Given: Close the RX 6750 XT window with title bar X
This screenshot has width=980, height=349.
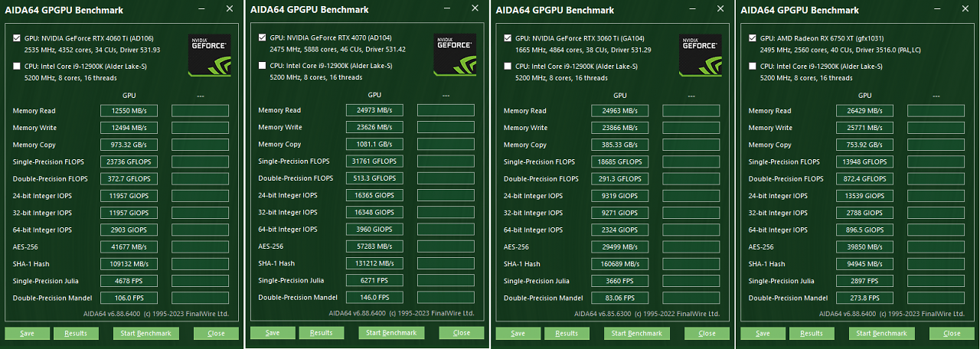Looking at the screenshot, I should (x=965, y=9).
